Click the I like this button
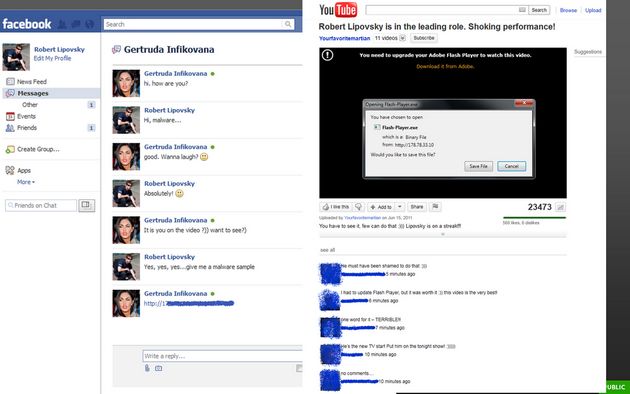The width and height of the screenshot is (630, 394). (x=336, y=207)
